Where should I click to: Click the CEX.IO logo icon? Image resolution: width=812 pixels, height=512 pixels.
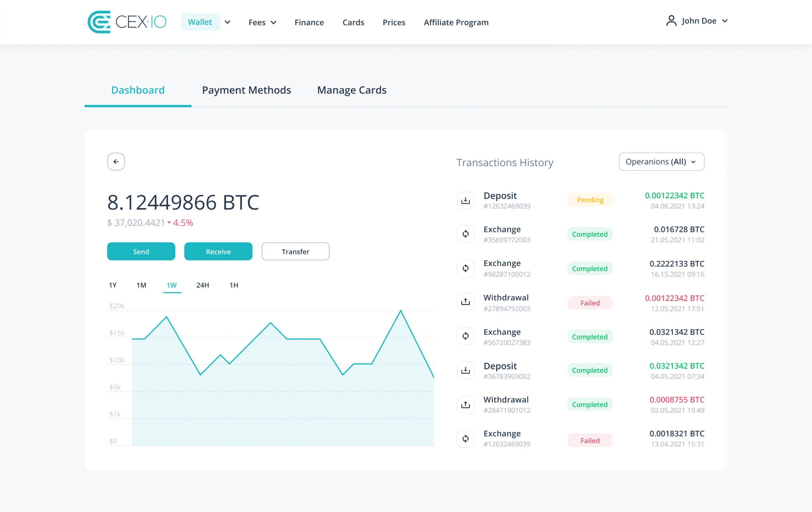tap(98, 22)
